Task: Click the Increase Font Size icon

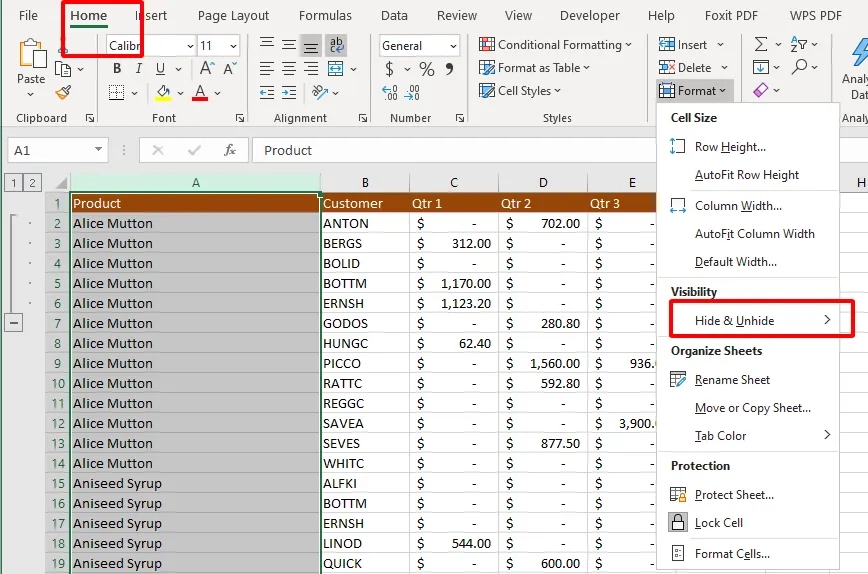Action: click(206, 69)
